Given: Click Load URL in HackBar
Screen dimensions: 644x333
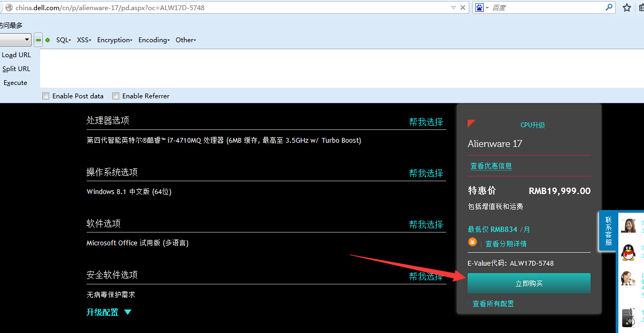Looking at the screenshot, I should pyautogui.click(x=17, y=55).
